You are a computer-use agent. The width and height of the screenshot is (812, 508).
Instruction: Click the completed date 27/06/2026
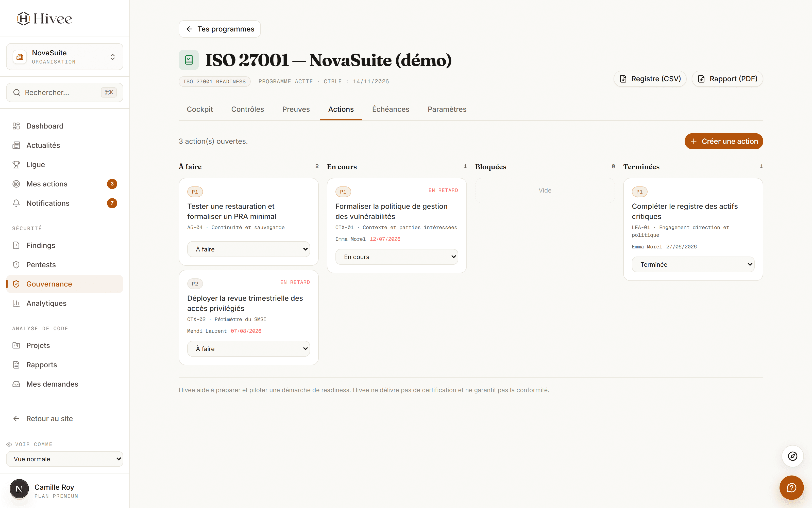click(x=682, y=247)
